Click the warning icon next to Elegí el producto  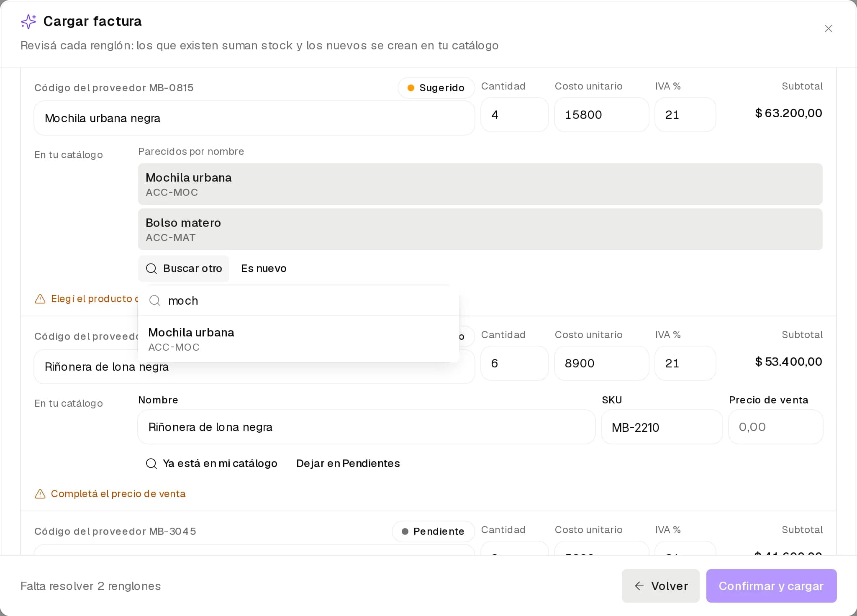coord(40,299)
